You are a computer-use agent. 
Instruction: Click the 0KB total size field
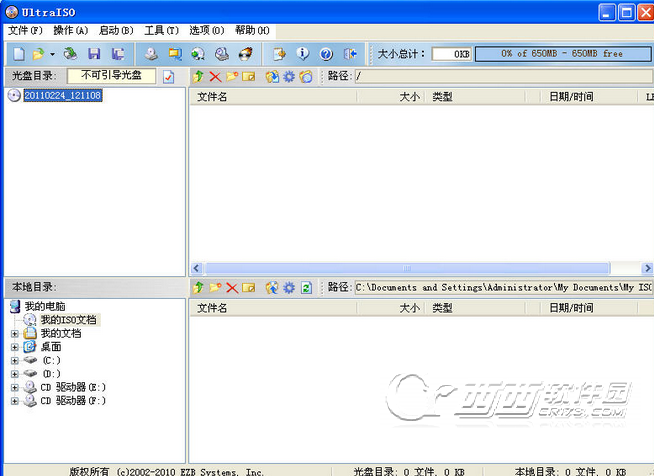pos(452,54)
